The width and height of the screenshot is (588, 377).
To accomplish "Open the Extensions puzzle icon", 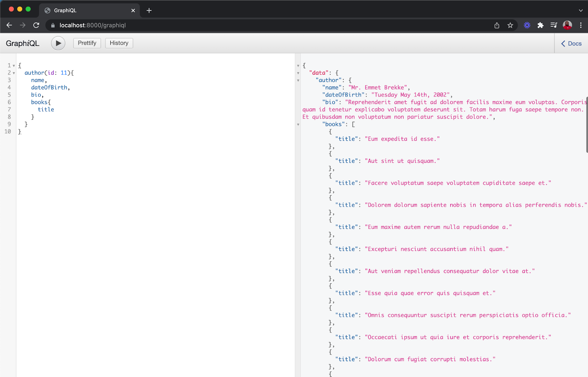I will pyautogui.click(x=540, y=25).
